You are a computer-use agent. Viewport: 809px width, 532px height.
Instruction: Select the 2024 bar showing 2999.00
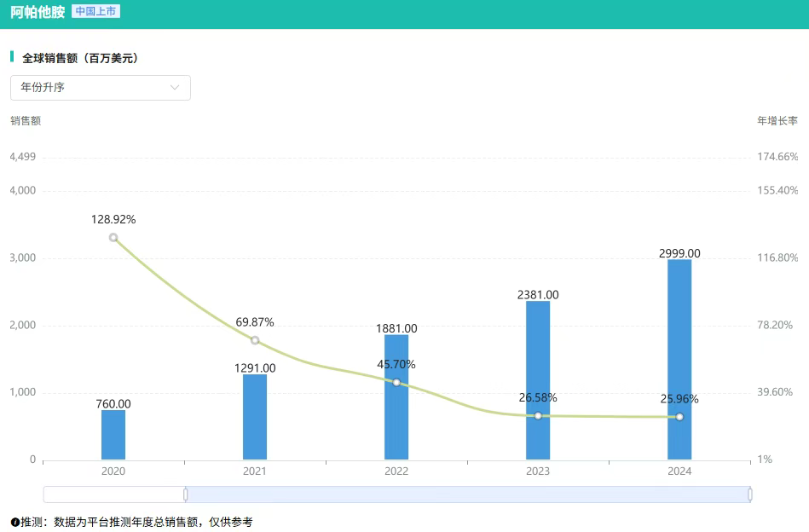(679, 359)
